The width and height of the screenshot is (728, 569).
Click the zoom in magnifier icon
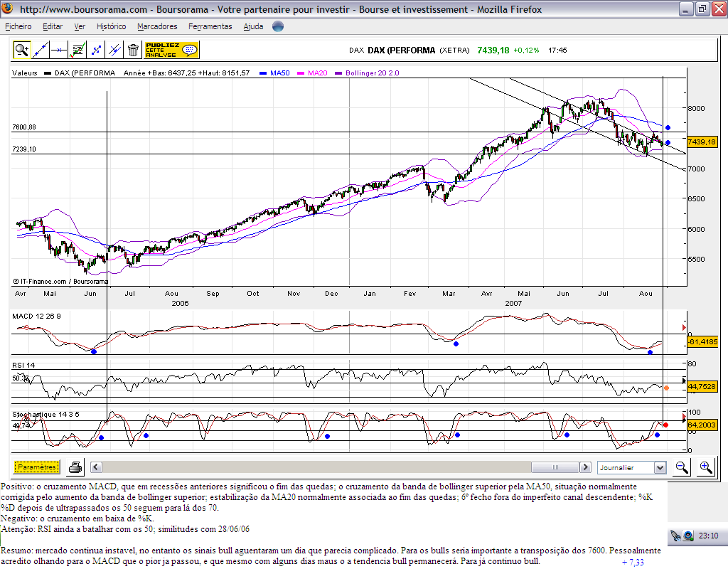706,467
